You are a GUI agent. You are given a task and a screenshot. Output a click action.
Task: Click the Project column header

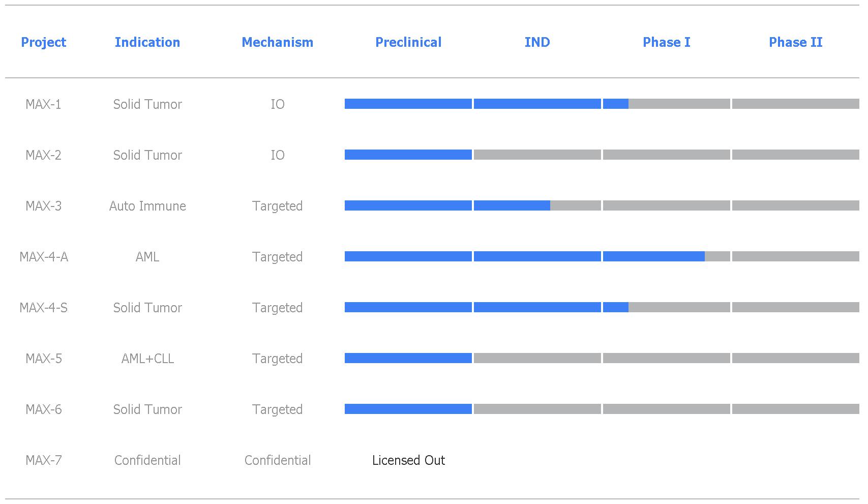click(x=44, y=42)
